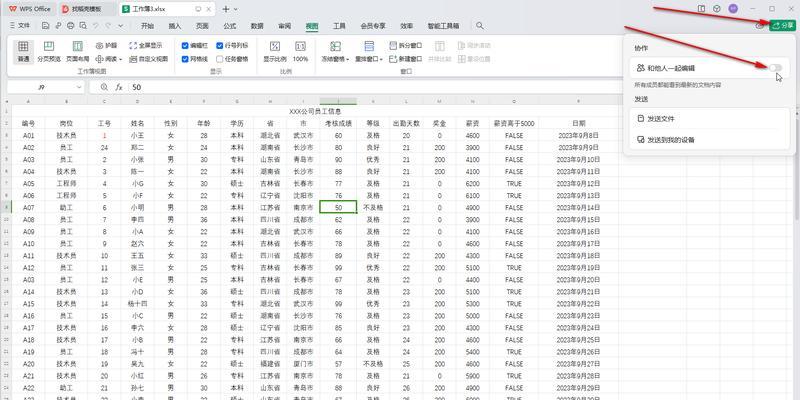Open 显示比例 zoom ratio dialog
Viewport: 800px width, 400px height.
[x=274, y=52]
